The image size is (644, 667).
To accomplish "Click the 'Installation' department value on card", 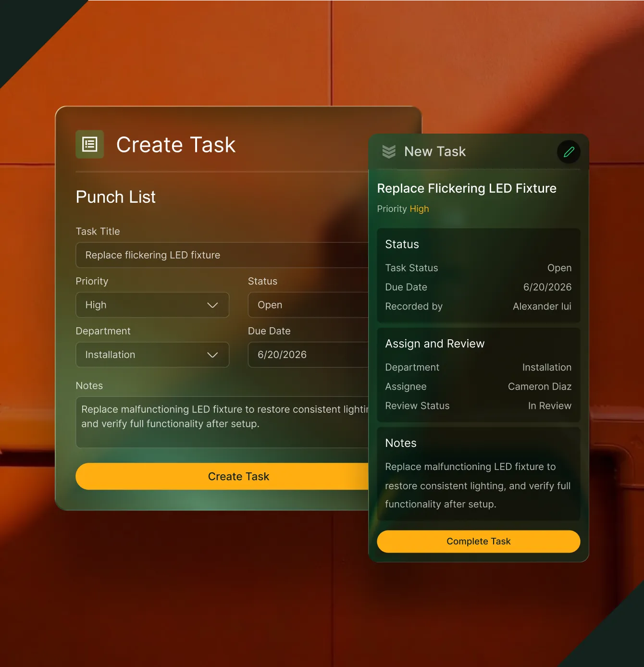I will click(547, 368).
